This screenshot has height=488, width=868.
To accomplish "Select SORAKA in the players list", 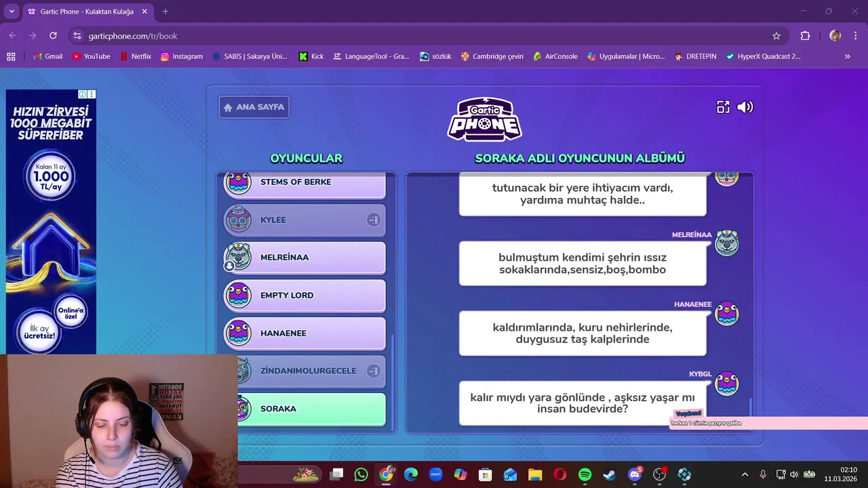I will click(x=311, y=409).
